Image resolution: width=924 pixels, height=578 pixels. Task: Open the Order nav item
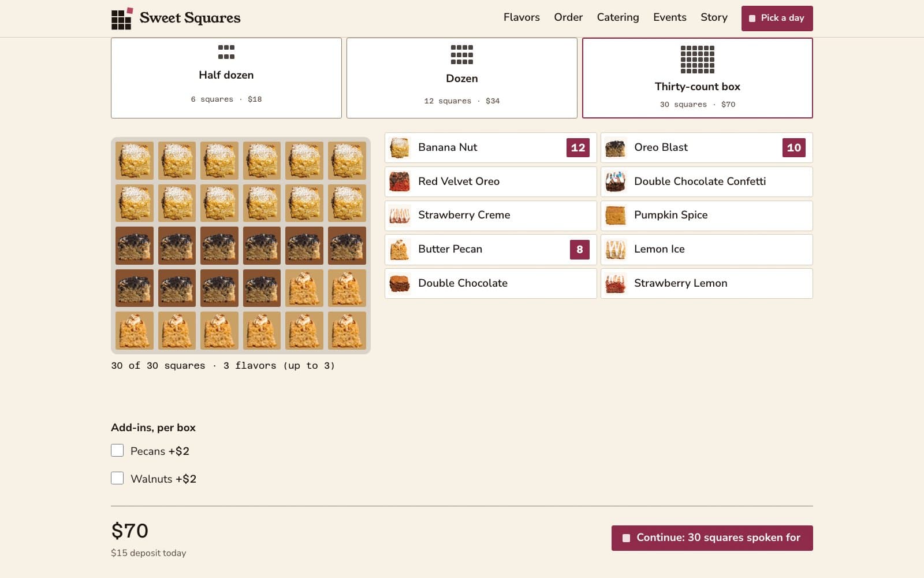pos(568,17)
